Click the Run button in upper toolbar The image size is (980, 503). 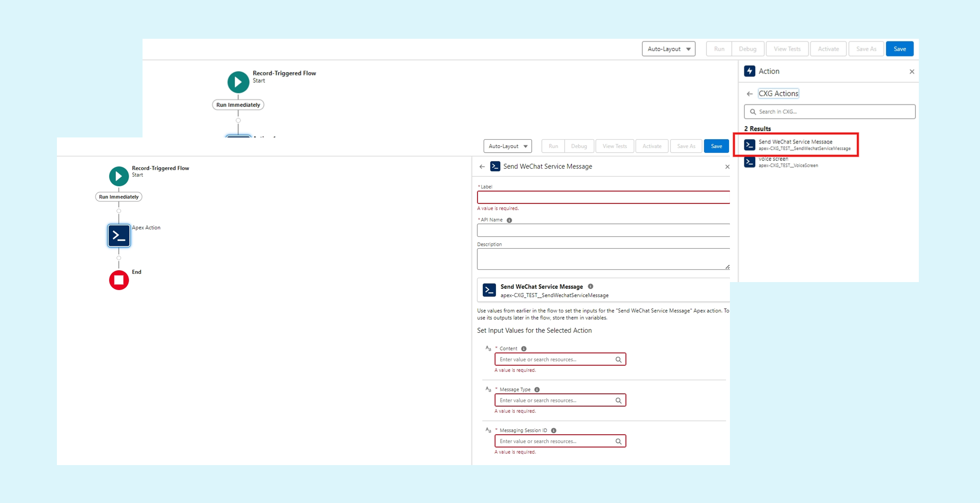point(719,49)
